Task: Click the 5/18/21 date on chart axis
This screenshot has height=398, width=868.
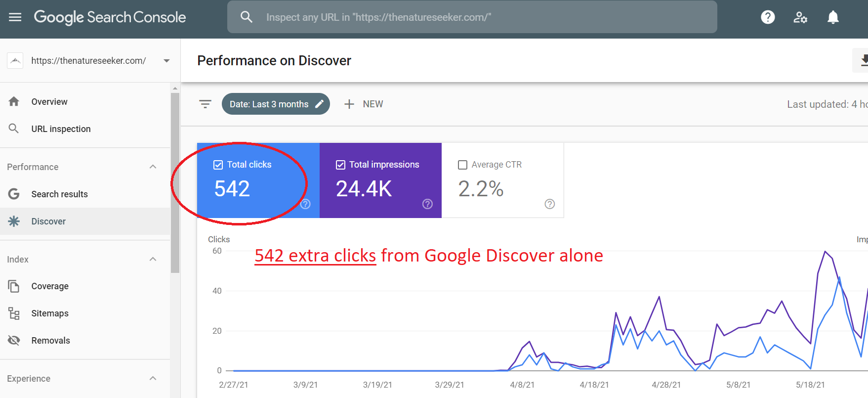Action: (810, 385)
